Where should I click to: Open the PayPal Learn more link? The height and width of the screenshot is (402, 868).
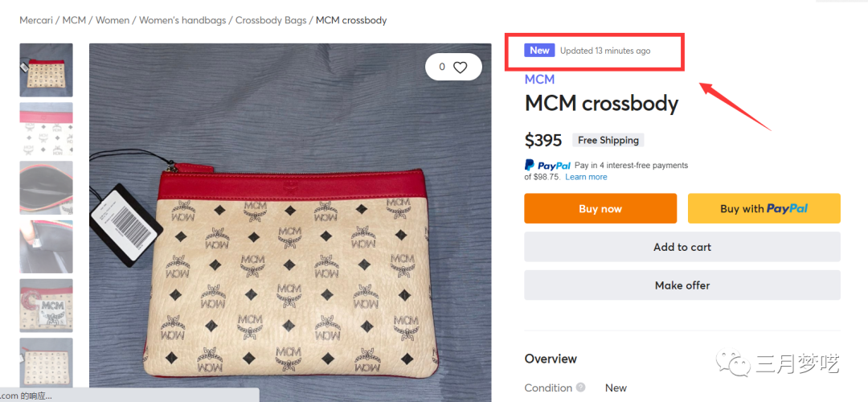586,177
